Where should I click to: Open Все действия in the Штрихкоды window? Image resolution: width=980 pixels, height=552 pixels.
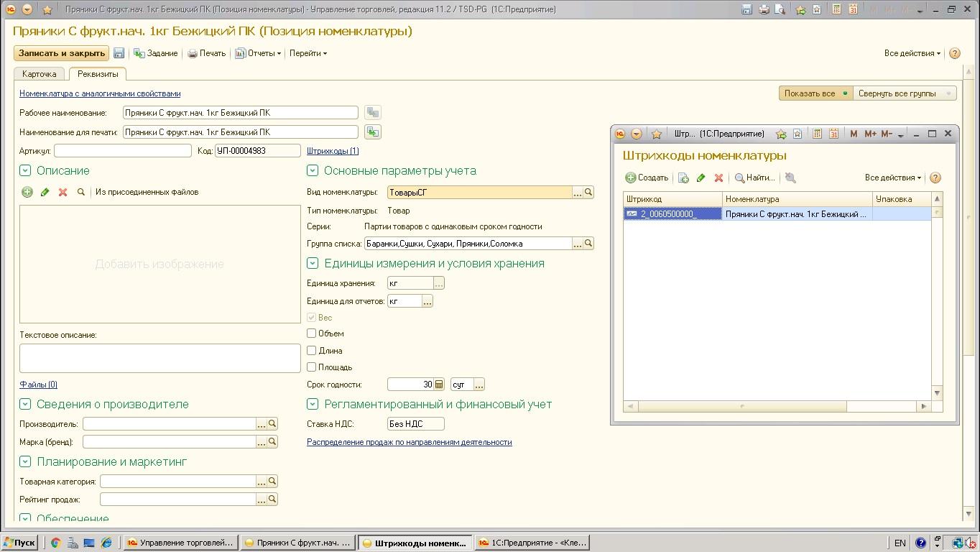[892, 178]
